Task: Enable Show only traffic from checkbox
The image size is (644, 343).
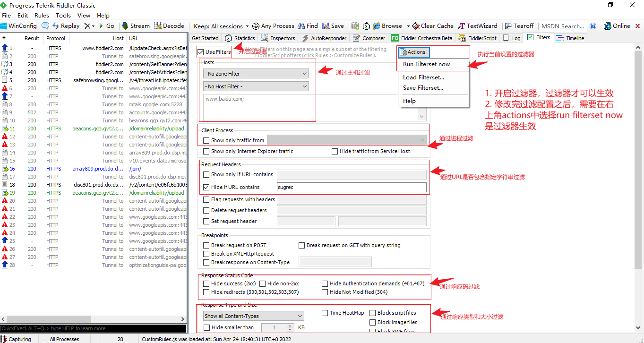Action: pos(206,140)
